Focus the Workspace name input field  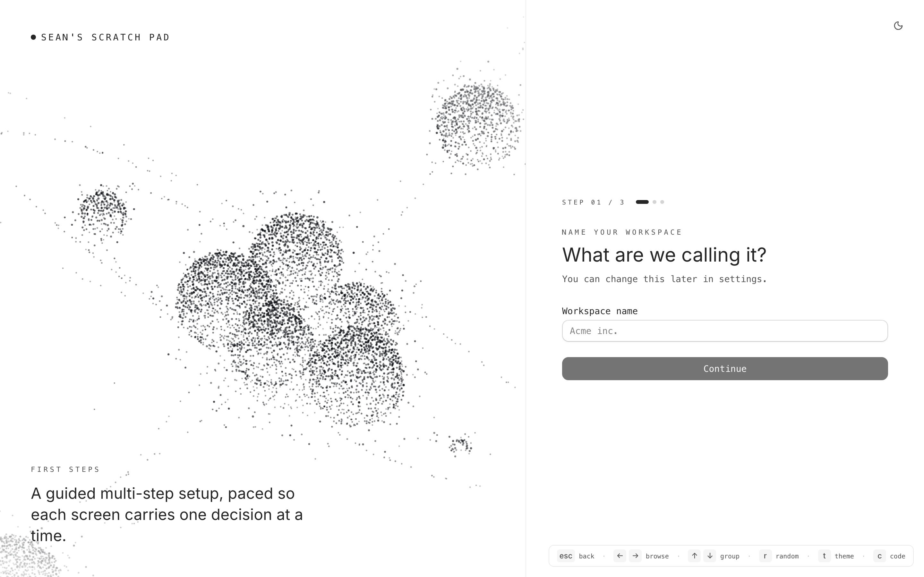[x=724, y=331]
